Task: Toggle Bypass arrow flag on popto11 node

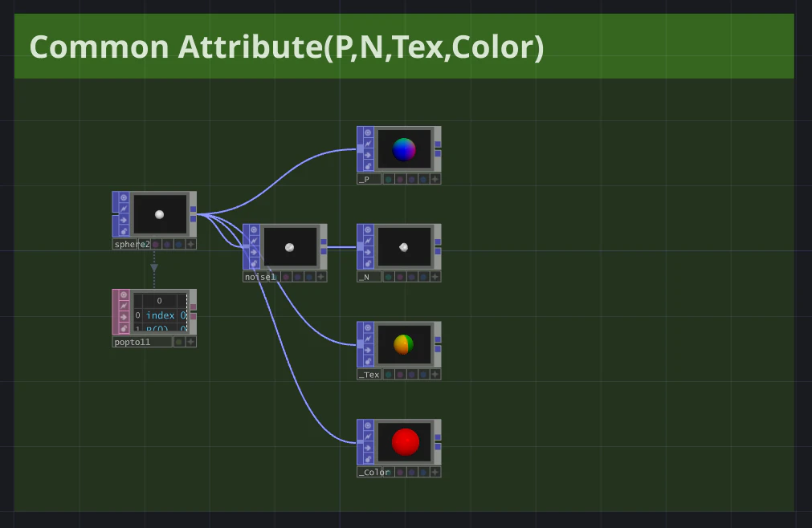Action: pyautogui.click(x=123, y=318)
